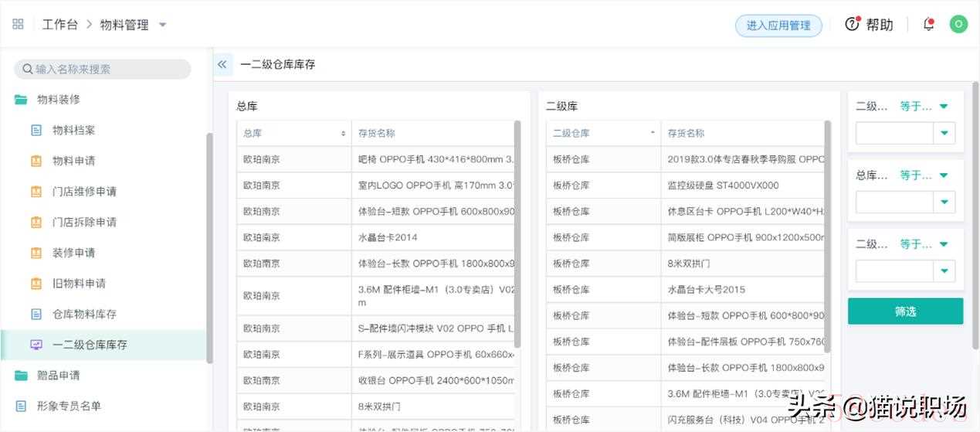Viewport: 980px width, 432px height.
Task: Open 物料档案 in sidebar
Action: (74, 130)
